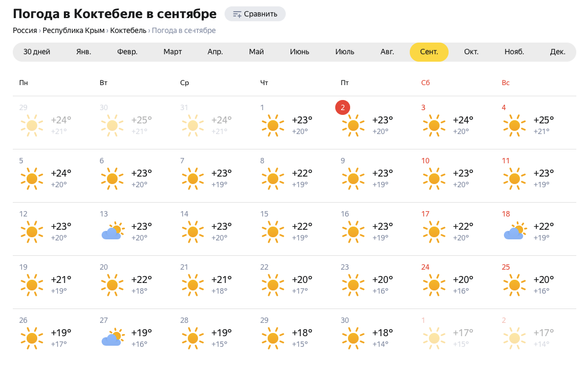Select the highlighted current day 2
This screenshot has width=588, height=367.
343,107
